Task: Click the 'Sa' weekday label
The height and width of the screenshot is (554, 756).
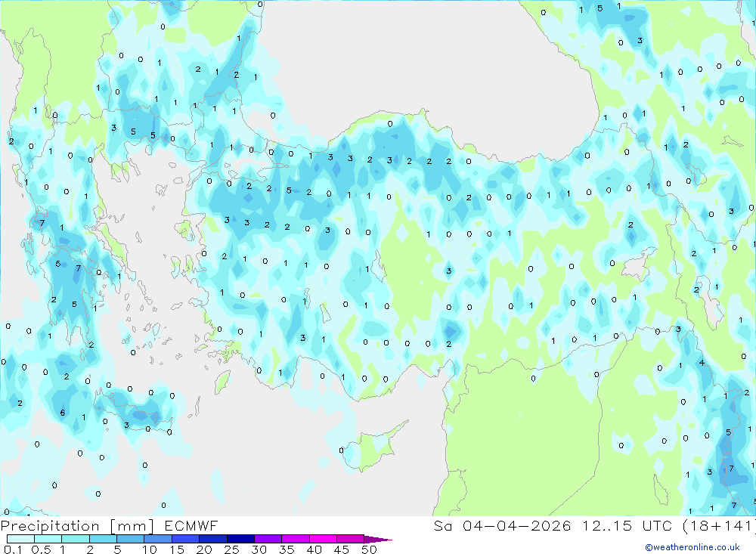Action: 442,525
